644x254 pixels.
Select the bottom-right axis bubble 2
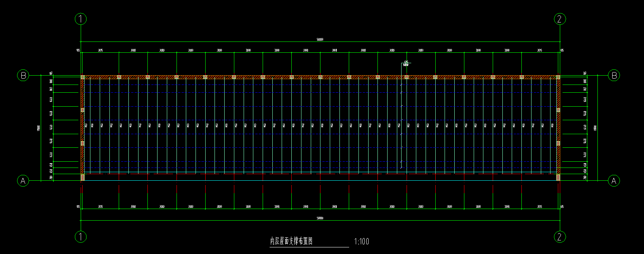click(x=559, y=237)
